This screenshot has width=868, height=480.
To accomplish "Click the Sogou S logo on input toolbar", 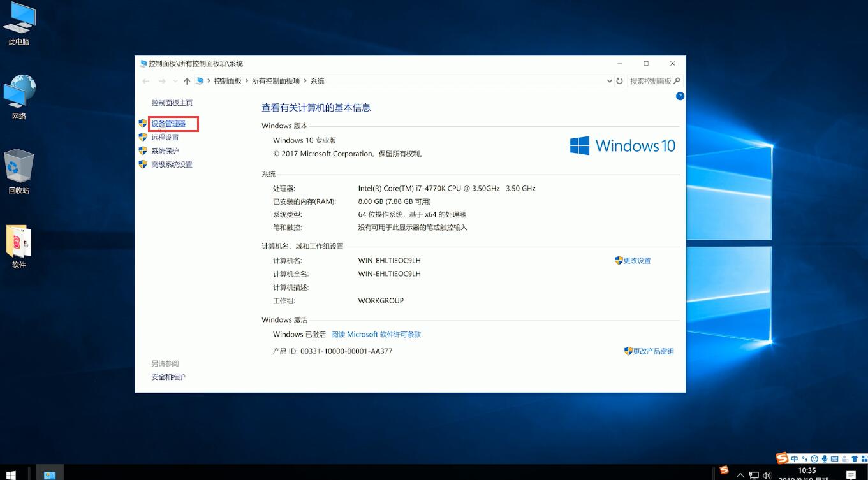I will (x=782, y=459).
